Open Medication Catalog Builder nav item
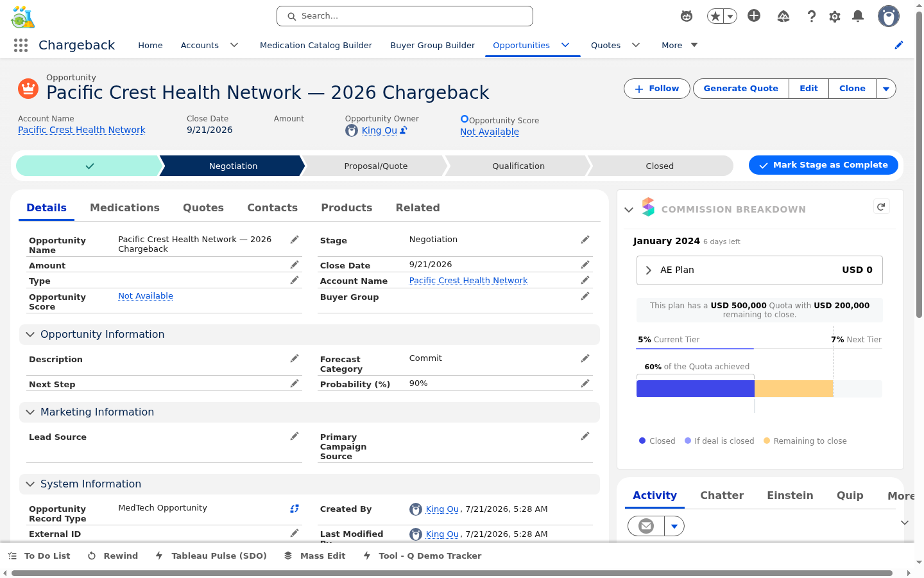This screenshot has width=924, height=578. click(x=316, y=45)
